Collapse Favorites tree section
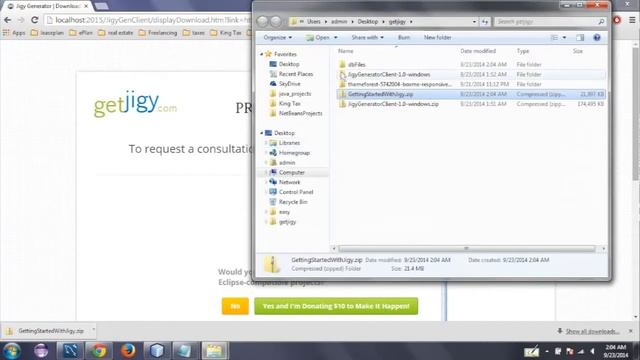This screenshot has height=360, width=640. 262,54
